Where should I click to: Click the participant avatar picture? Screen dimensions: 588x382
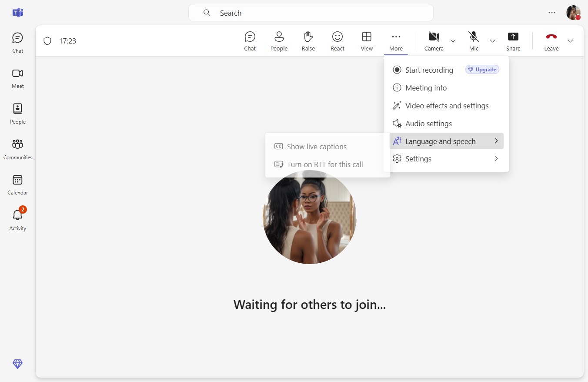[x=310, y=217]
